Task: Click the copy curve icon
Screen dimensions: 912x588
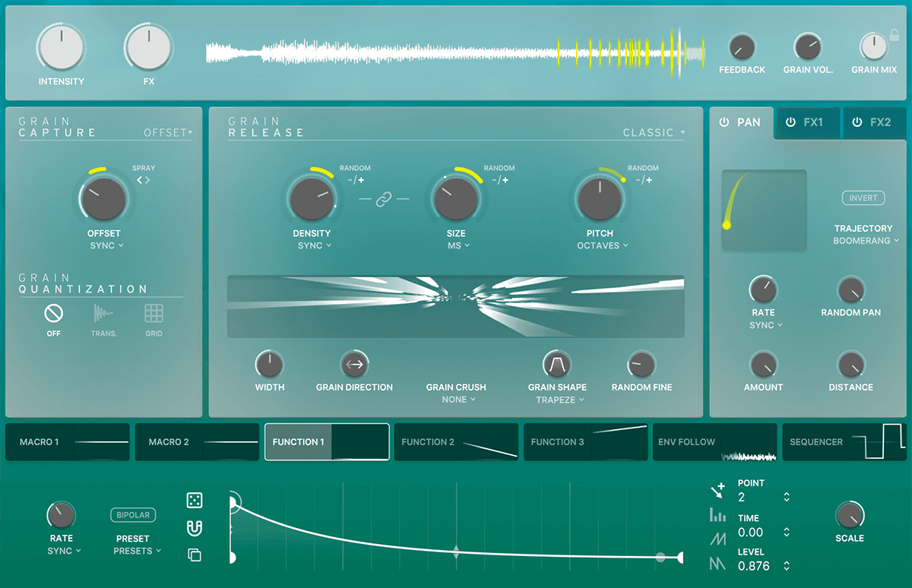Action: pyautogui.click(x=195, y=555)
